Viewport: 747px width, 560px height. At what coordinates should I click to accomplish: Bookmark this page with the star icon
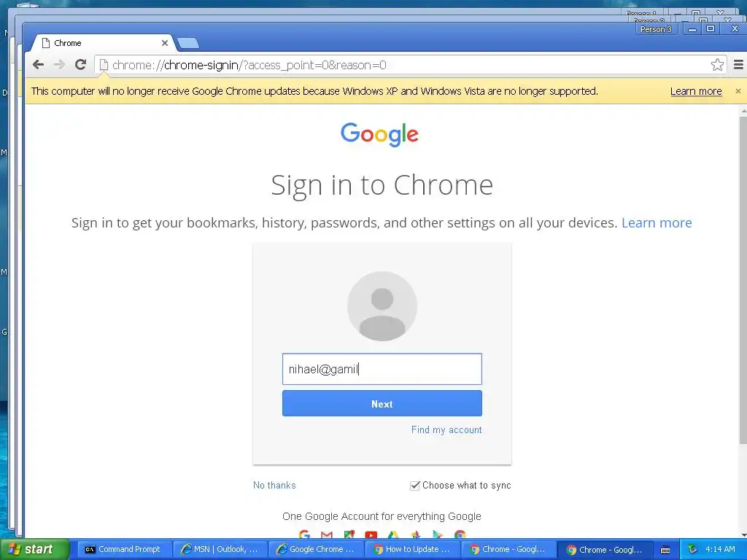pos(717,64)
